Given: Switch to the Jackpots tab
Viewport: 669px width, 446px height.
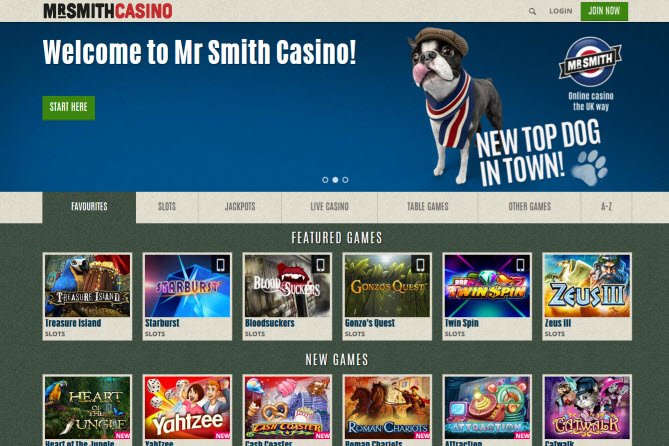Looking at the screenshot, I should pyautogui.click(x=240, y=207).
